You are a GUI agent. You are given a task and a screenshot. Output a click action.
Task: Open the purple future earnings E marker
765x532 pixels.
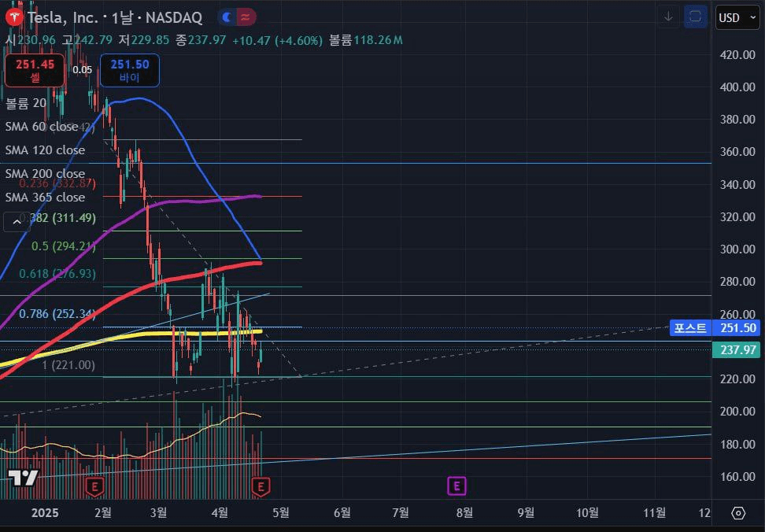click(x=456, y=486)
